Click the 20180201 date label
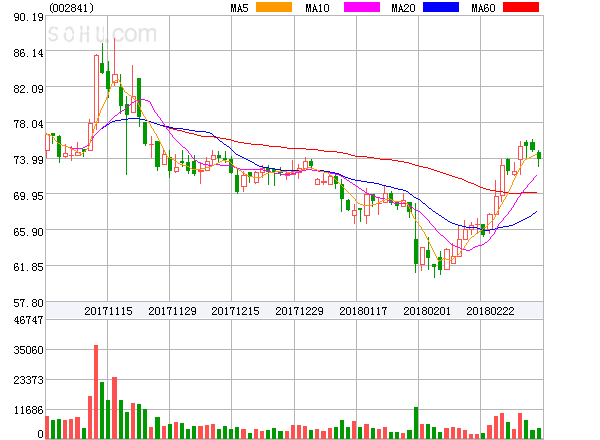Screen dimensions: 600x440 tap(427, 311)
